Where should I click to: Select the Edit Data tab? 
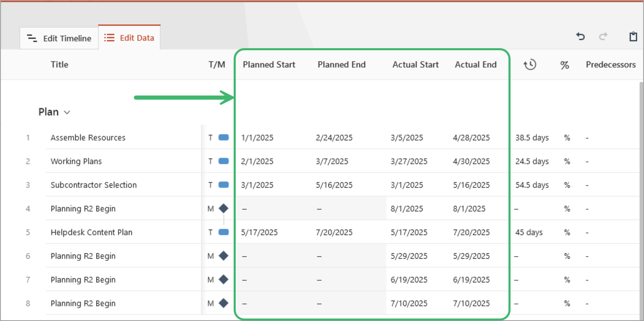tap(129, 37)
